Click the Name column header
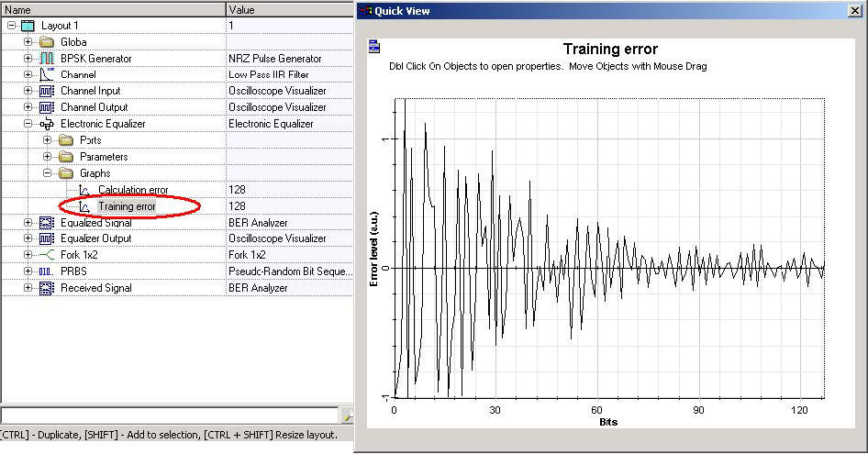Screen dimensions: 868x454 (x=113, y=9)
